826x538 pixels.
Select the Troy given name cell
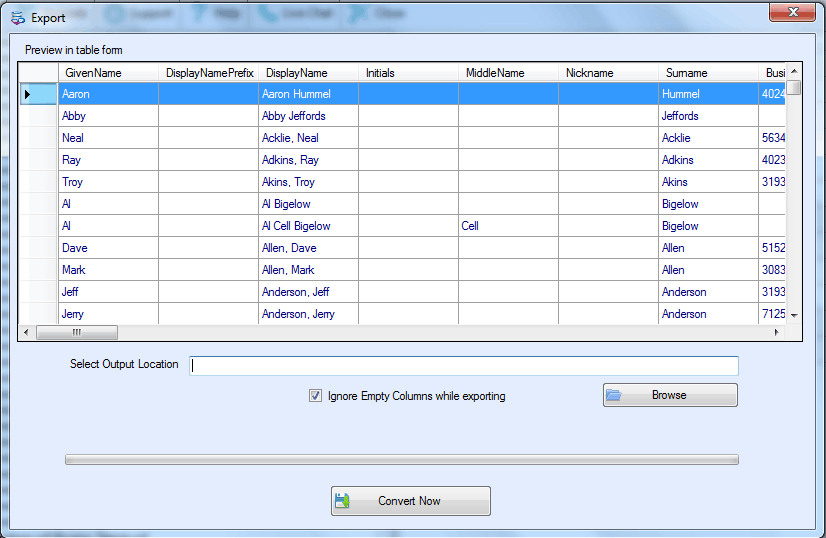pos(109,182)
